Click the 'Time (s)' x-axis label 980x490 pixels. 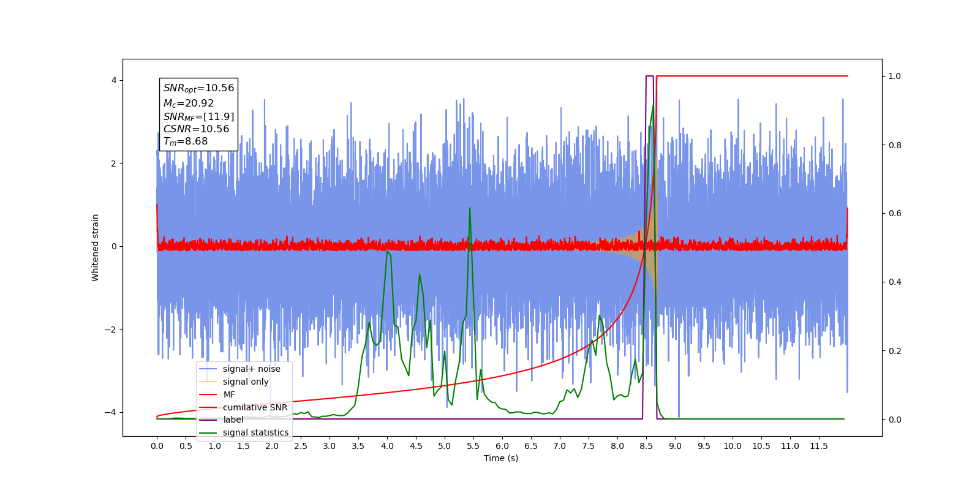pyautogui.click(x=501, y=458)
